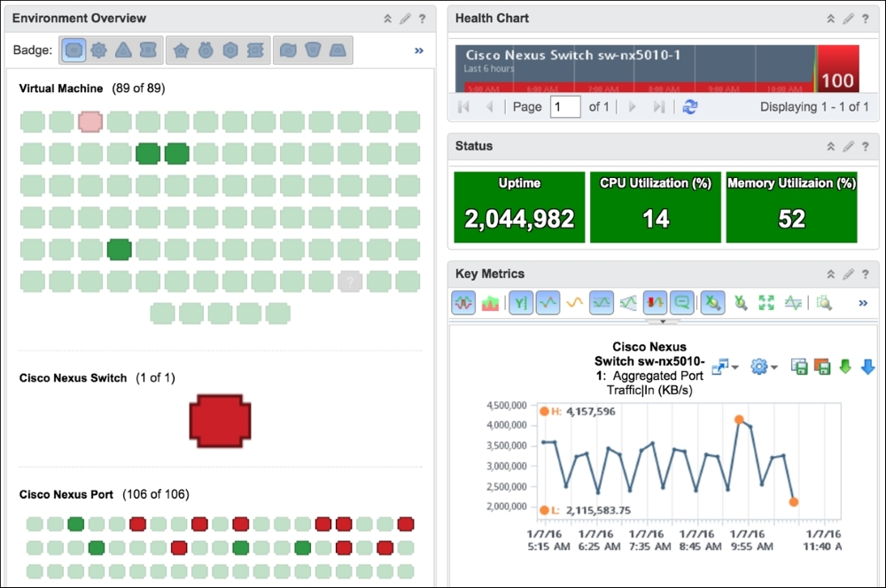Edit the Key Metrics widget

848,274
